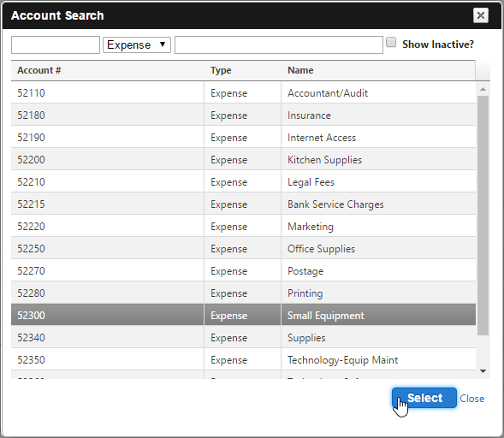
Task: Click the vertical scrollbar thumb
Action: [x=483, y=216]
